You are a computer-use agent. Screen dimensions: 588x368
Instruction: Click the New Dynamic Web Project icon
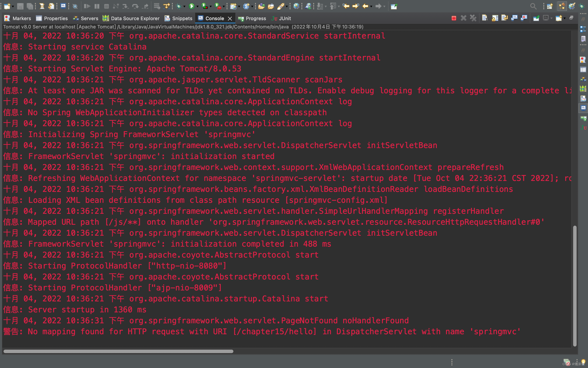point(233,6)
